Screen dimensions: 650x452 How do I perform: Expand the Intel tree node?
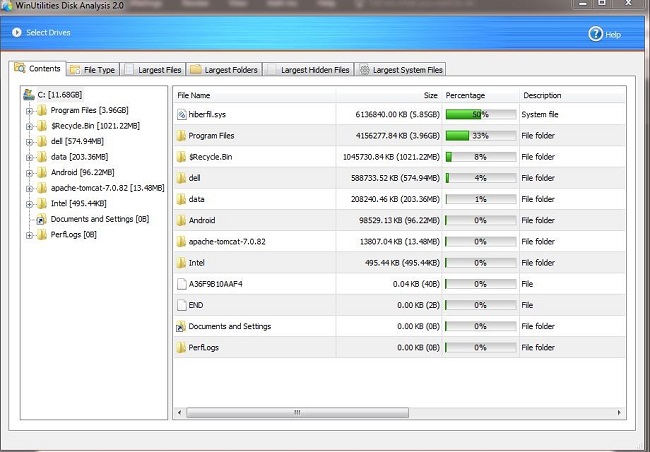(x=29, y=204)
